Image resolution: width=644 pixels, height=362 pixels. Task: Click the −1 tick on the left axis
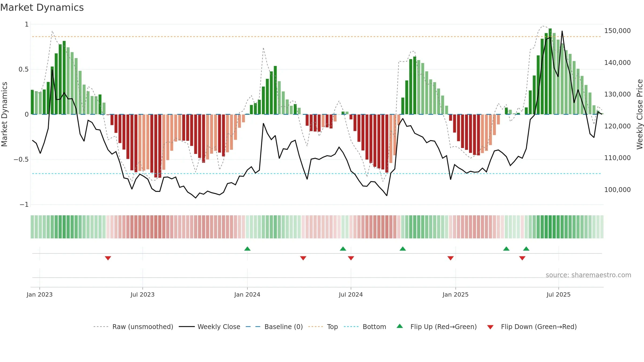(24, 205)
